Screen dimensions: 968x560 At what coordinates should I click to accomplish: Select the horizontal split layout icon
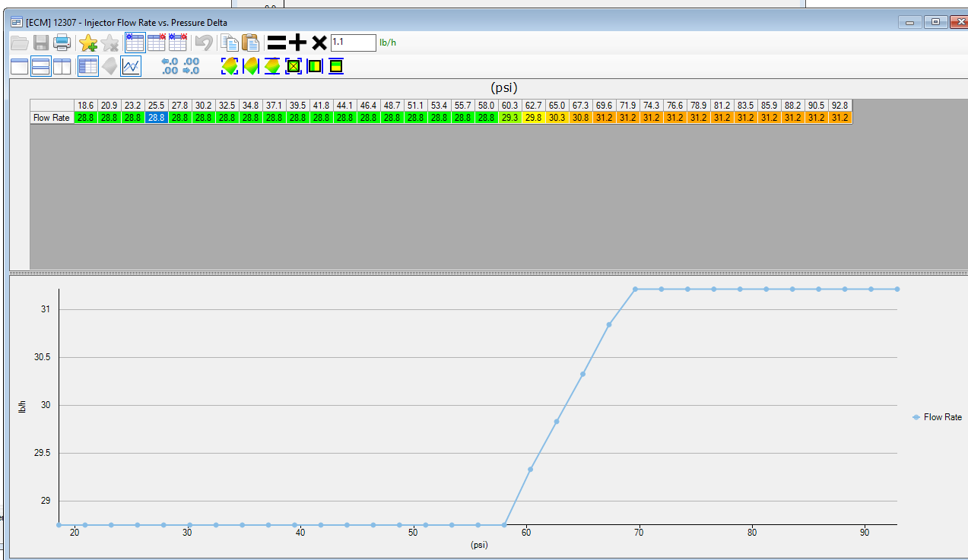[41, 66]
